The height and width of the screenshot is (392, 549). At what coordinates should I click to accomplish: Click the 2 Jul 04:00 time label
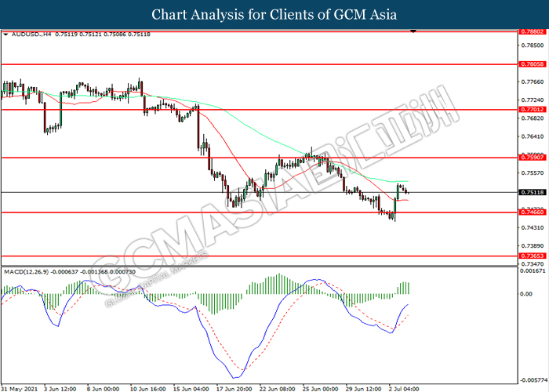404,389
